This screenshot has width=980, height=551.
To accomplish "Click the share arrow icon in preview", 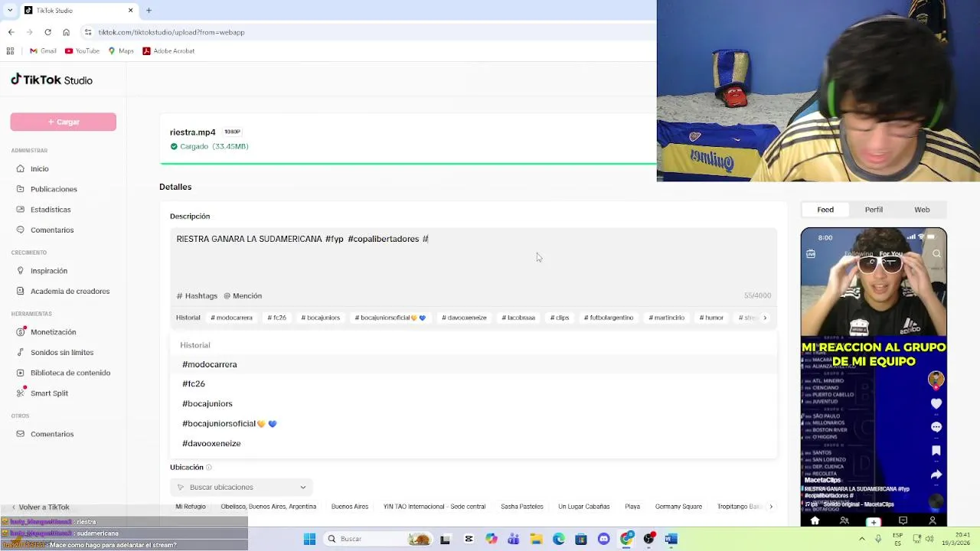I will point(936,474).
